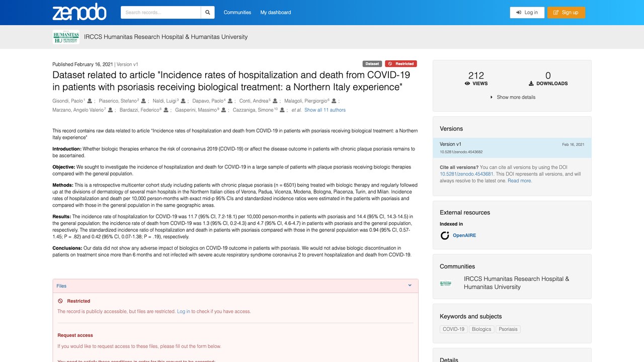
Task: Click the Biologics keyword tag
Action: click(481, 329)
